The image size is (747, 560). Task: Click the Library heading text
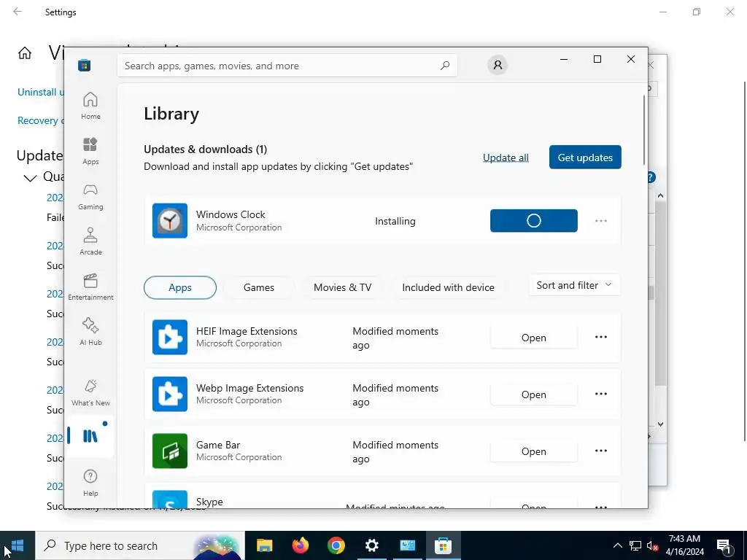pos(171,114)
